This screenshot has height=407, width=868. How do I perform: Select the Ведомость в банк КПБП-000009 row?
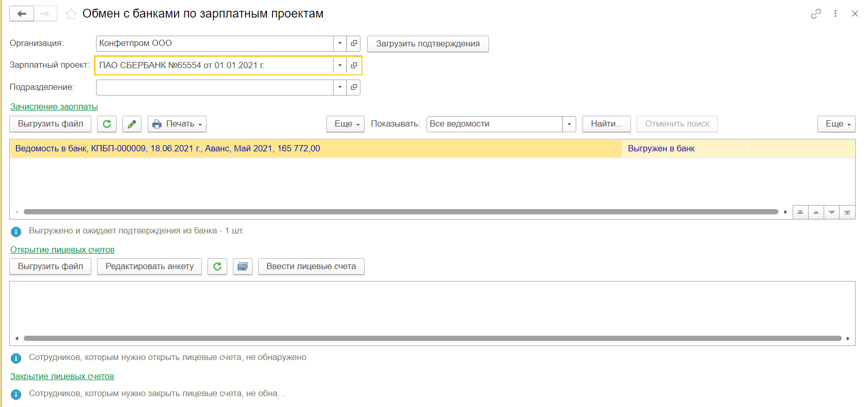point(316,149)
